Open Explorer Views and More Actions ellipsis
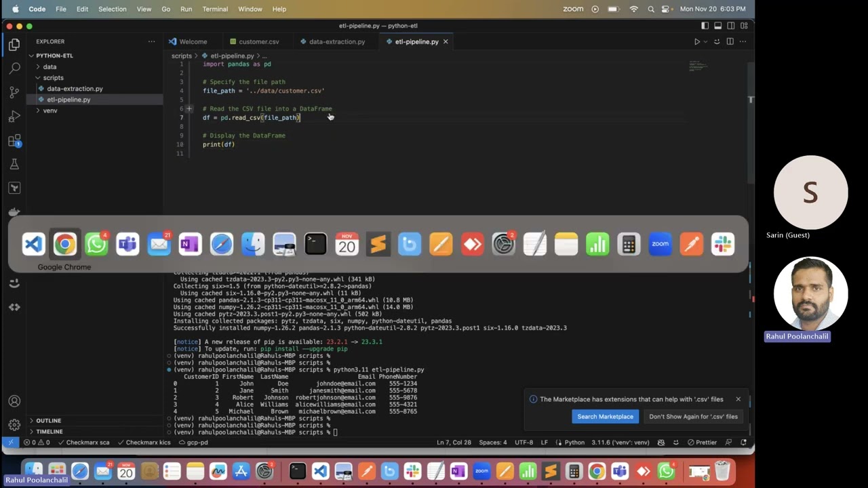 point(151,41)
